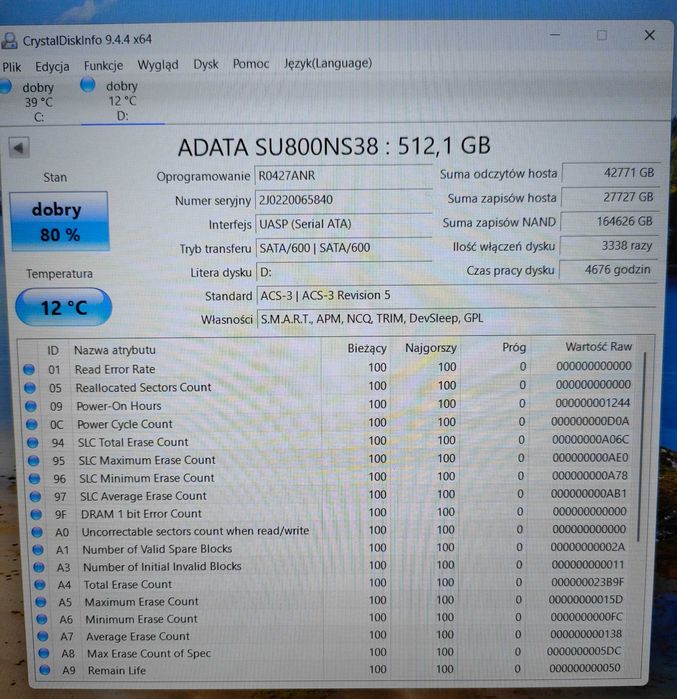Close the CrystalDiskInfo window

pos(649,35)
